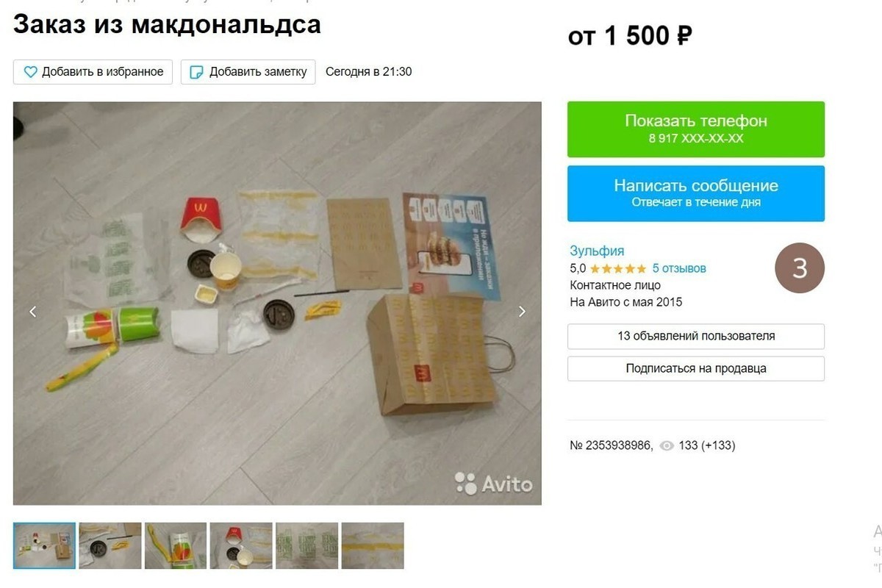
Task: Click the seller avatar circle with letter З
Action: tap(800, 268)
